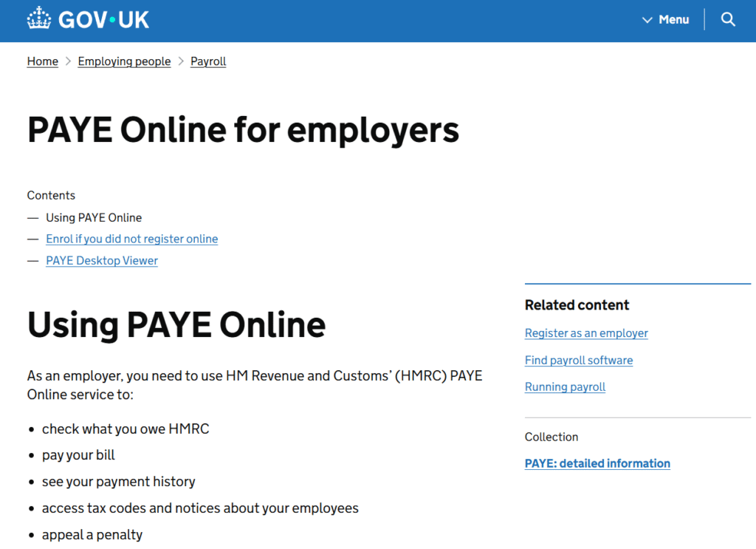Expand the Menu chevron in the header
Viewport: 756px width, 549px height.
pyautogui.click(x=647, y=20)
